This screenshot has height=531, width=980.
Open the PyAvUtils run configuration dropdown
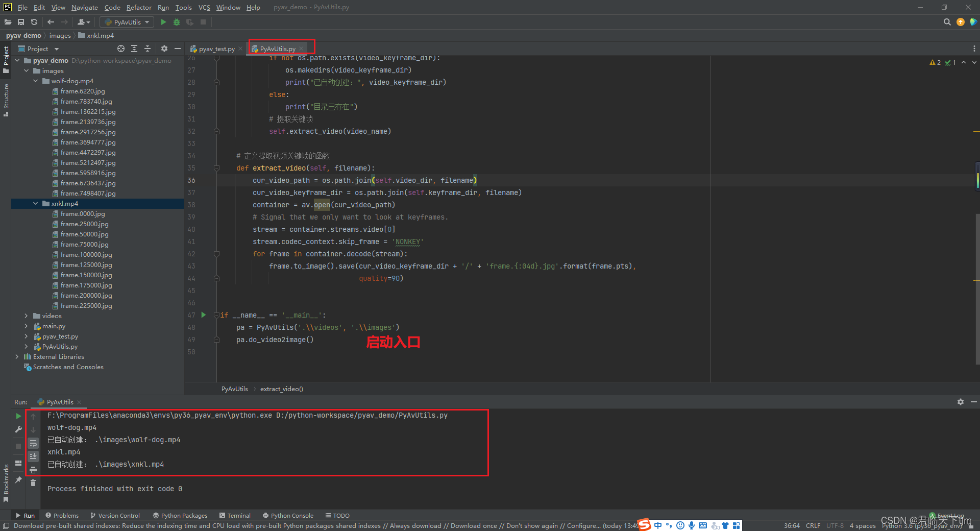128,22
